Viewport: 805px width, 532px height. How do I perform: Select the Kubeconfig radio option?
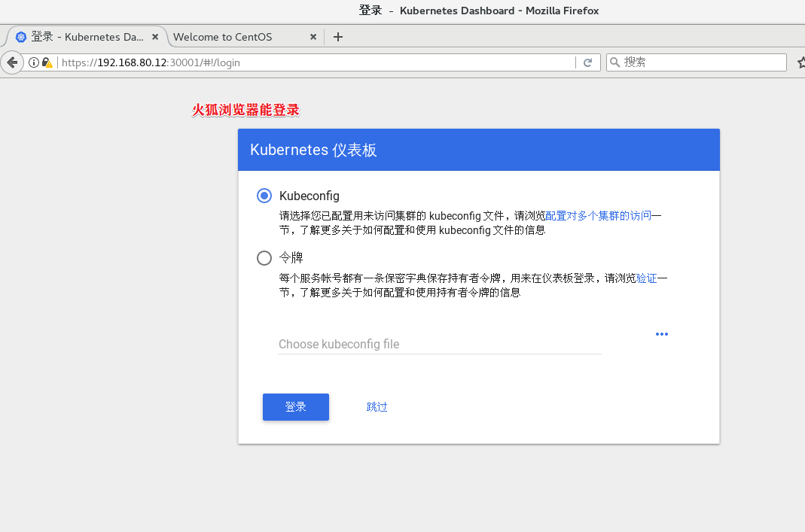(x=264, y=196)
